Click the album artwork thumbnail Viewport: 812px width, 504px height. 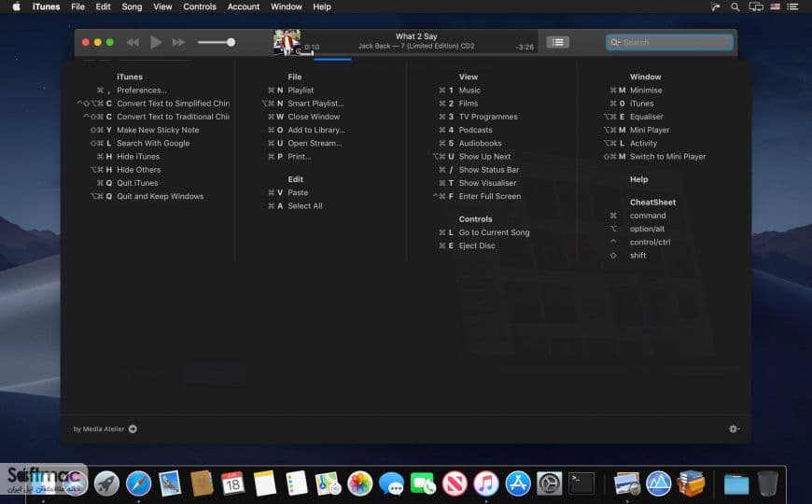287,43
